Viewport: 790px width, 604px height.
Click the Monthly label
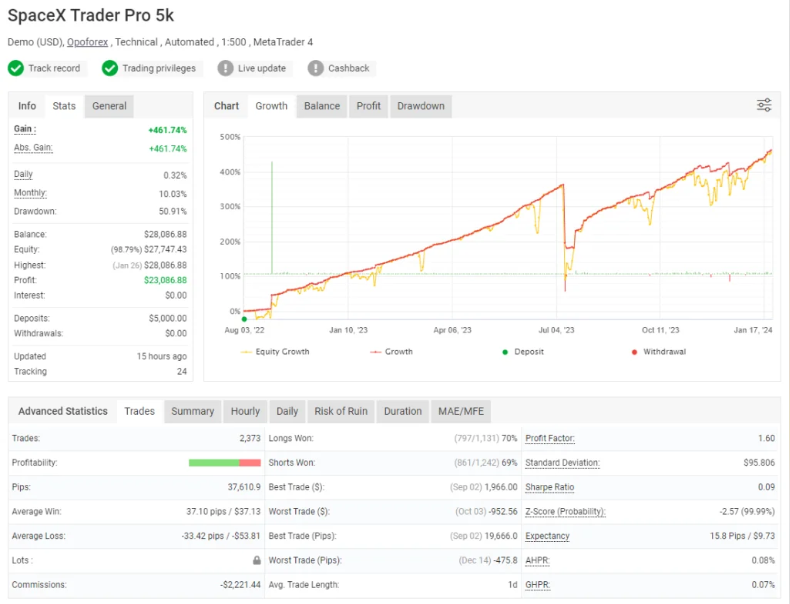click(x=30, y=193)
